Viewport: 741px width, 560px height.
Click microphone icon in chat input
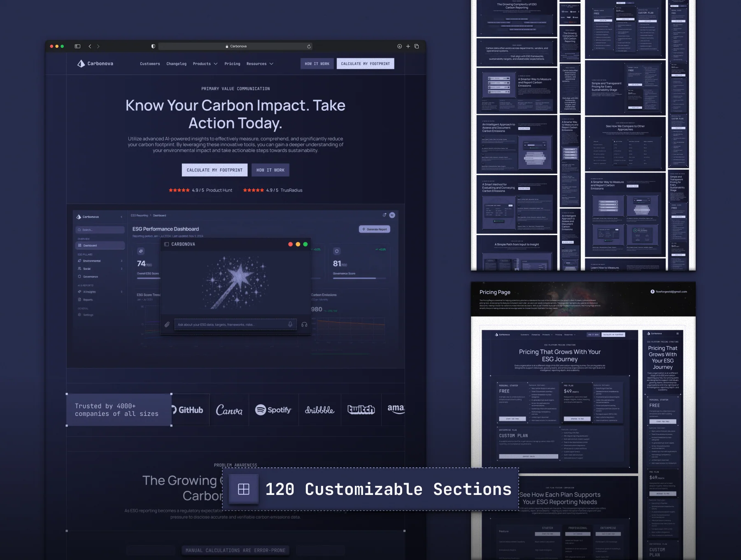tap(290, 324)
